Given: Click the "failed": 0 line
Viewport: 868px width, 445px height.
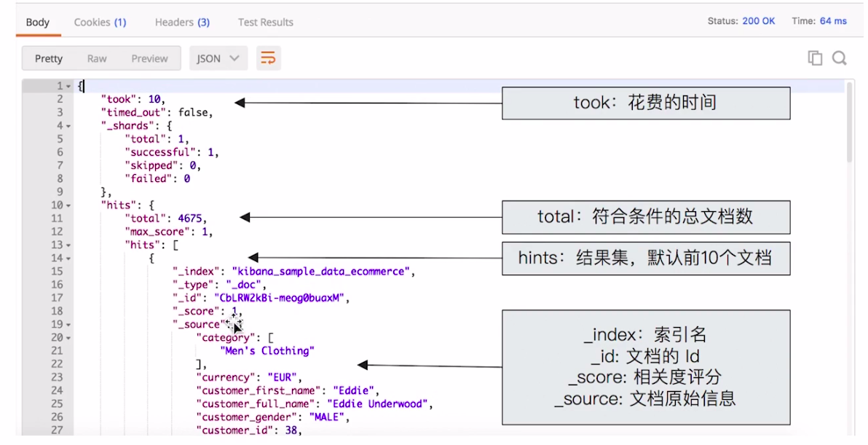Looking at the screenshot, I should click(x=157, y=178).
